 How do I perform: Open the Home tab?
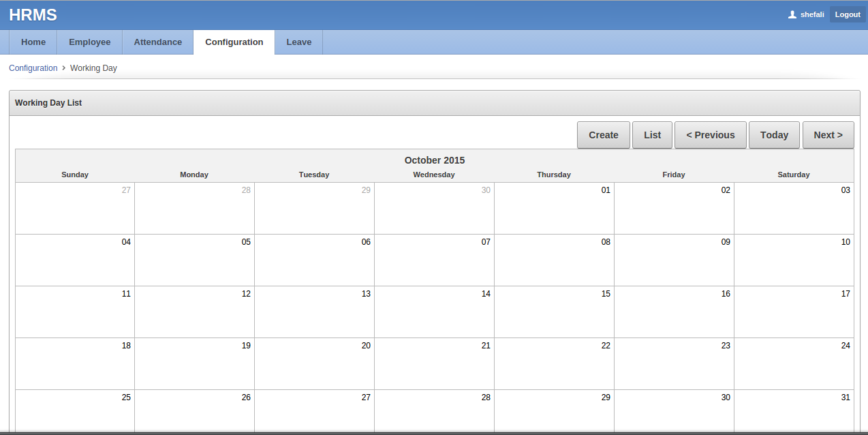coord(33,42)
